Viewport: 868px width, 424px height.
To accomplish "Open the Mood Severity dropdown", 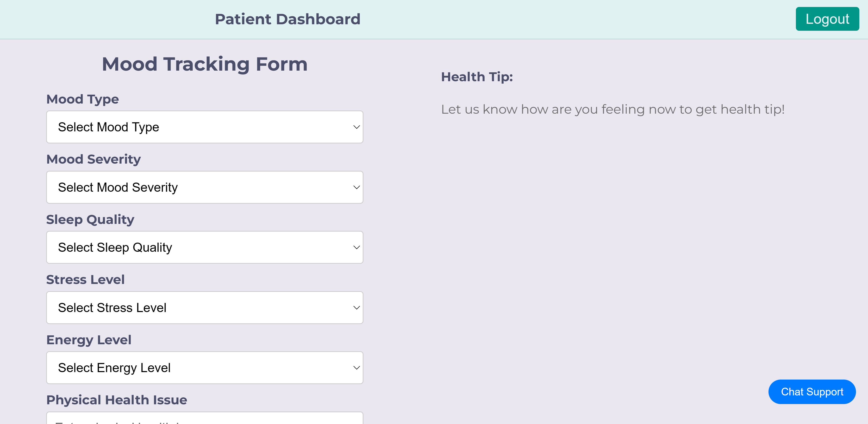I will (205, 187).
